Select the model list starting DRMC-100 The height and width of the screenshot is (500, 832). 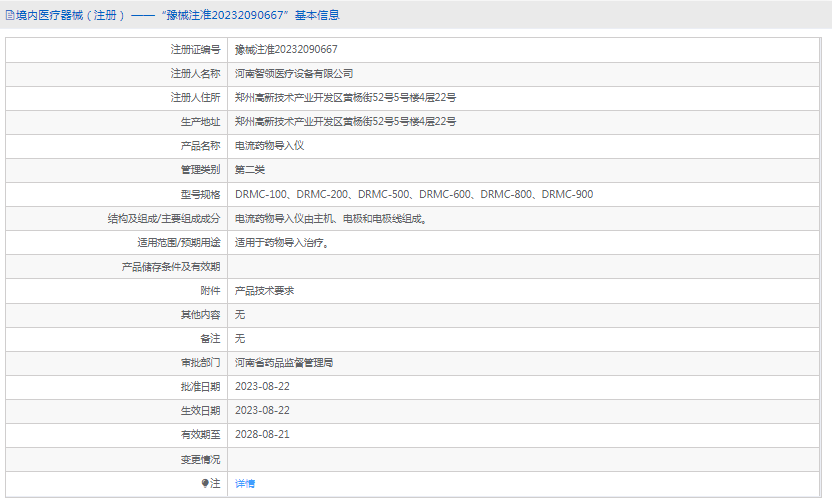click(x=414, y=194)
